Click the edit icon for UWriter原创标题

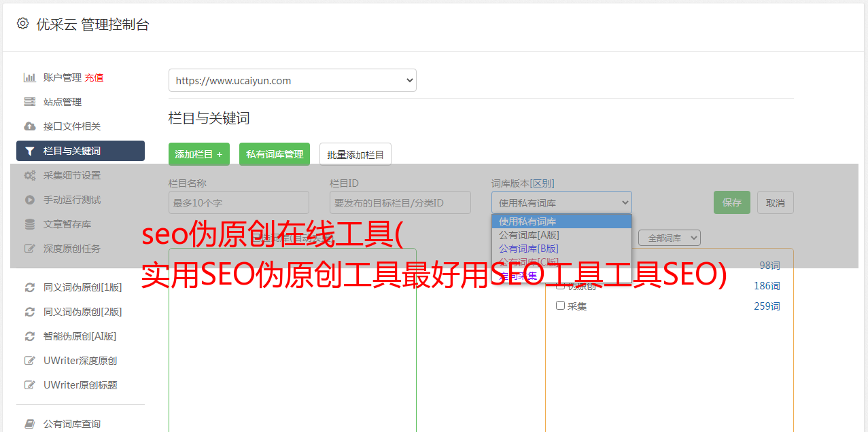[x=30, y=385]
